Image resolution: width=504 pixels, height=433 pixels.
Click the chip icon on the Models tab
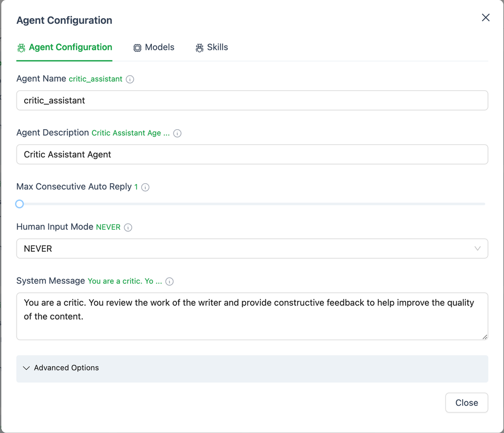click(137, 48)
